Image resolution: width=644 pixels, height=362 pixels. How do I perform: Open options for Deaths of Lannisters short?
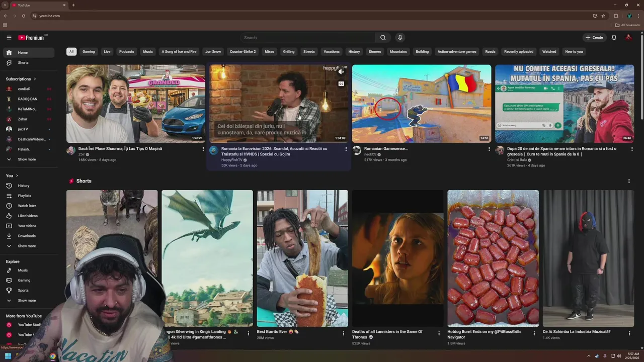pos(439,333)
